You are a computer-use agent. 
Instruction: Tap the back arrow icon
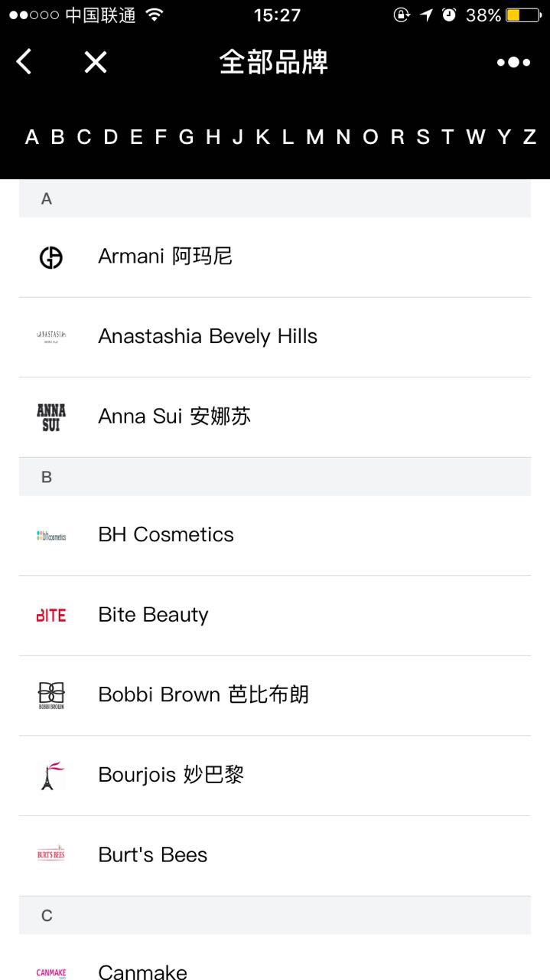[24, 62]
